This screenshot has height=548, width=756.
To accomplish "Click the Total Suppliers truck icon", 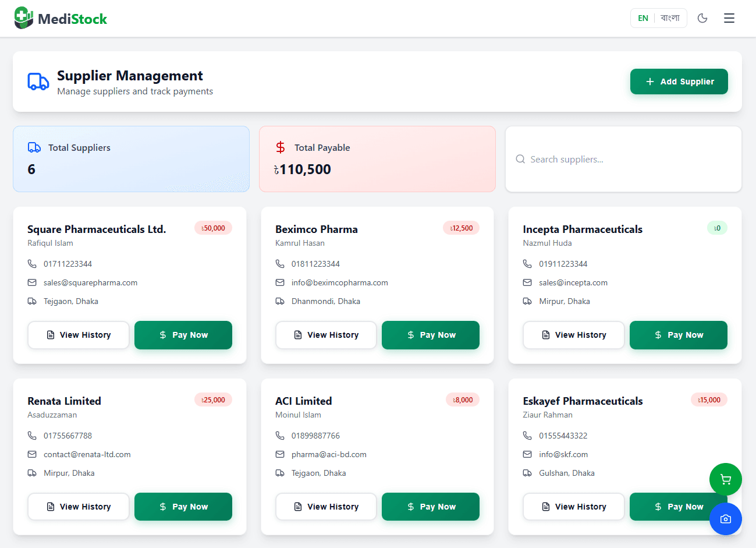I will point(34,147).
